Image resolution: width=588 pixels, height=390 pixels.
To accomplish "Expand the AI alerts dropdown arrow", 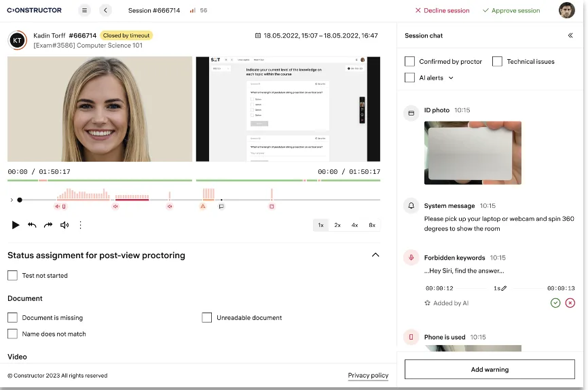I will [451, 77].
